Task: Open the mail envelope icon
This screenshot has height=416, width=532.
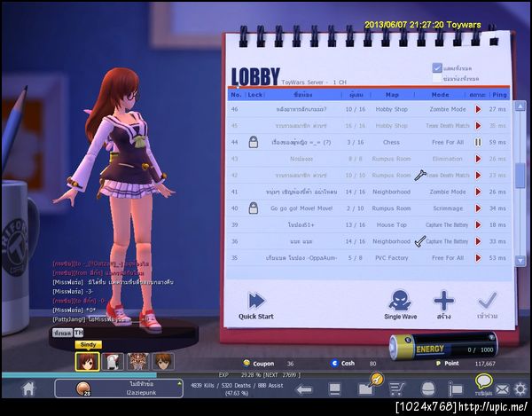Action: point(502,389)
